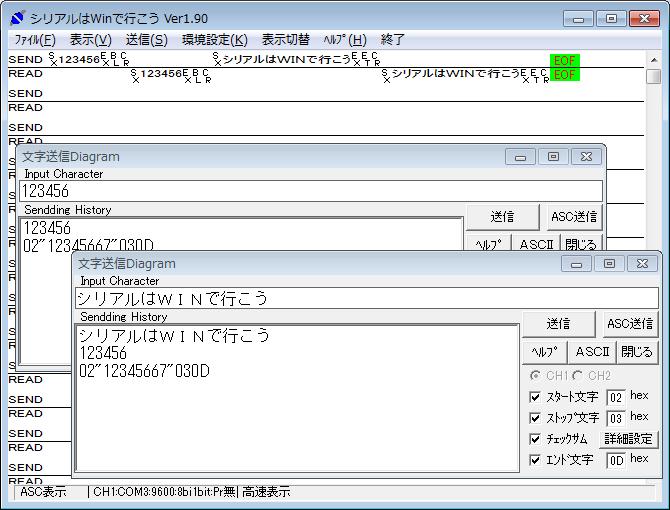Open the 環境設定(K) menu

pos(214,40)
